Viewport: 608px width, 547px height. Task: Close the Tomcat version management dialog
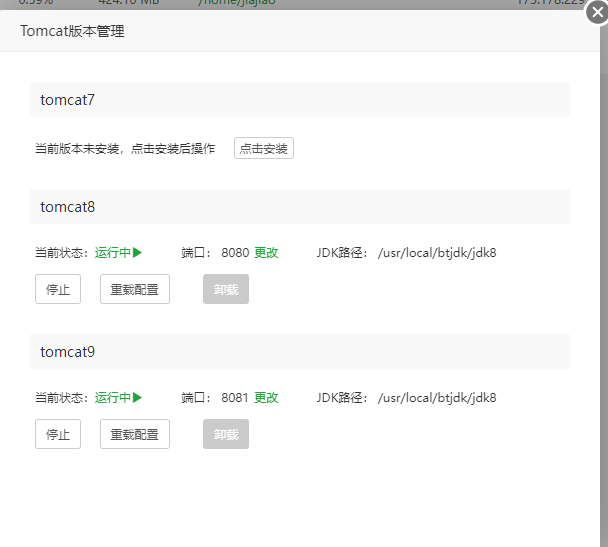click(x=597, y=13)
